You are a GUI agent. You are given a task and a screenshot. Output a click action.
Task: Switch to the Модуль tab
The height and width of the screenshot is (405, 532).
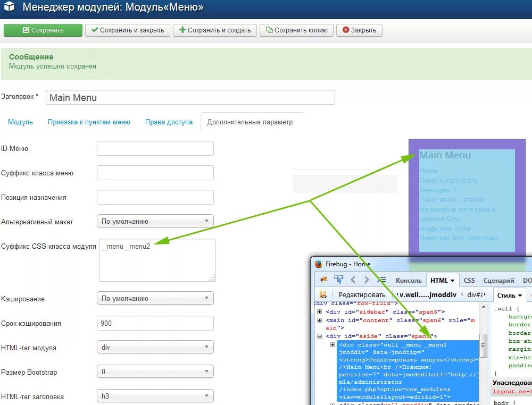(20, 122)
